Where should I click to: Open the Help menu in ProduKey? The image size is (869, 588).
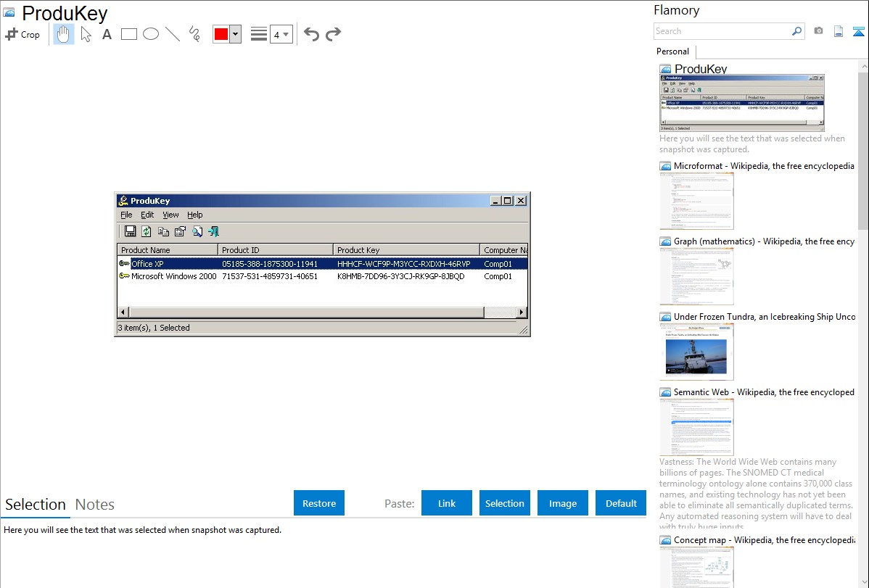coord(194,215)
